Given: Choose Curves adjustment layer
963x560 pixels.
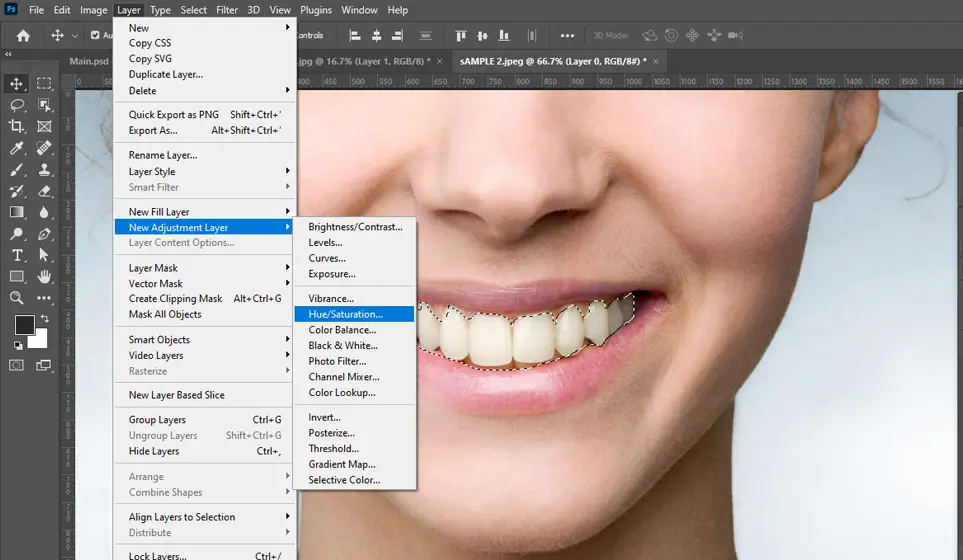Looking at the screenshot, I should coord(354,259).
